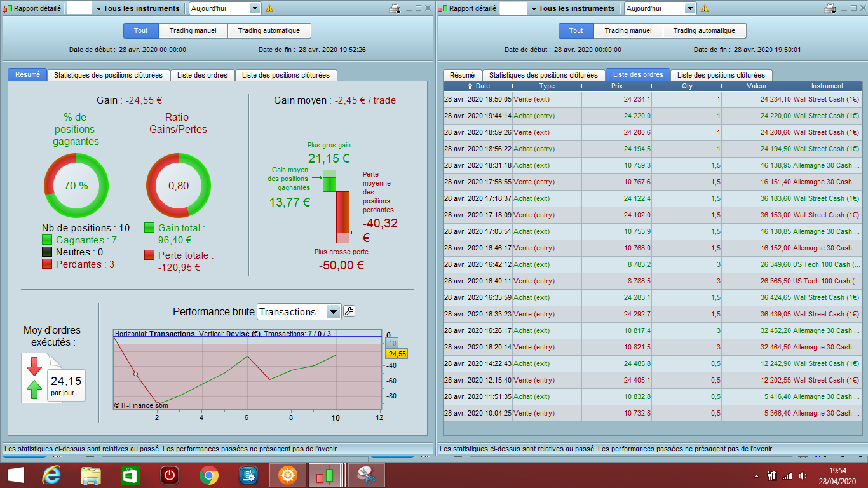This screenshot has height=488, width=868.
Task: Click the order dated 28 avr. 2020 18:56:22
Action: 653,149
